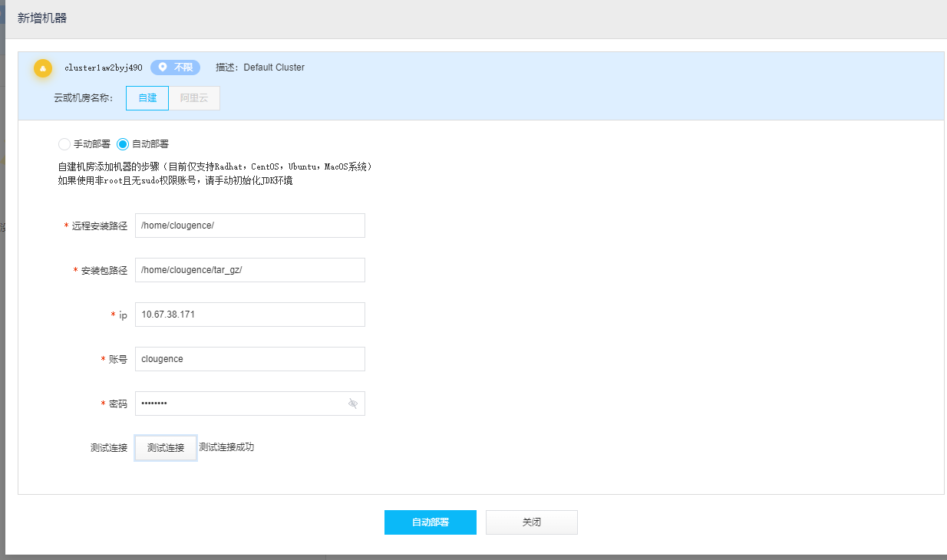The image size is (947, 560).
Task: Switch to the 阿里云 tab
Action: (x=194, y=98)
